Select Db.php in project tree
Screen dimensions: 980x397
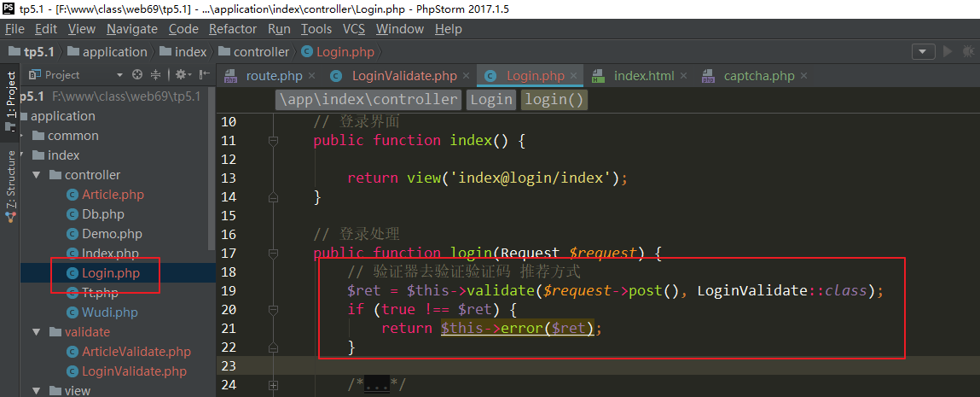tap(103, 214)
